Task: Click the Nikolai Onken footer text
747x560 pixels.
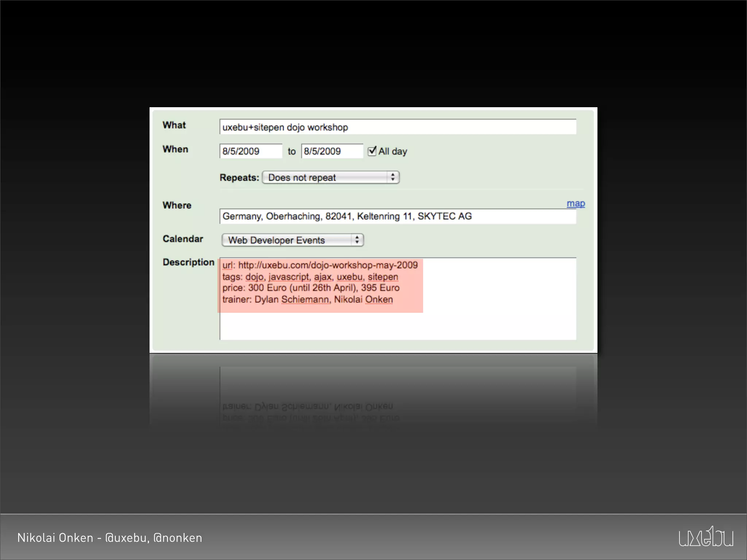Action: point(109,538)
